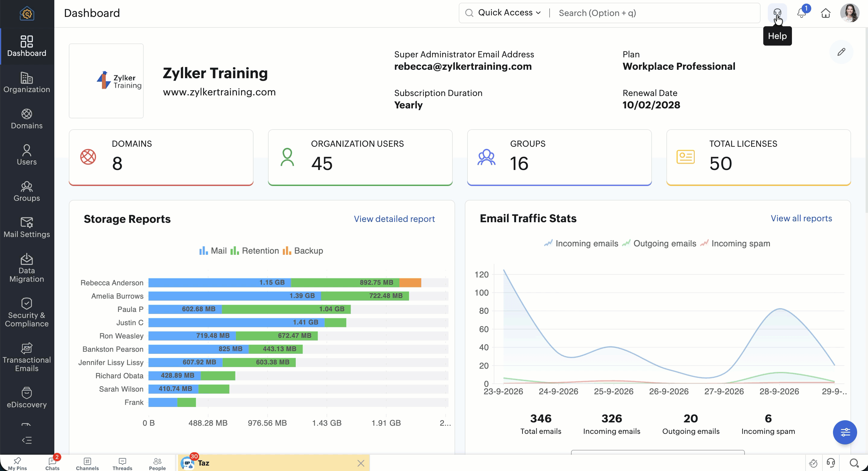Toggle the Incoming emails legend

click(x=581, y=243)
